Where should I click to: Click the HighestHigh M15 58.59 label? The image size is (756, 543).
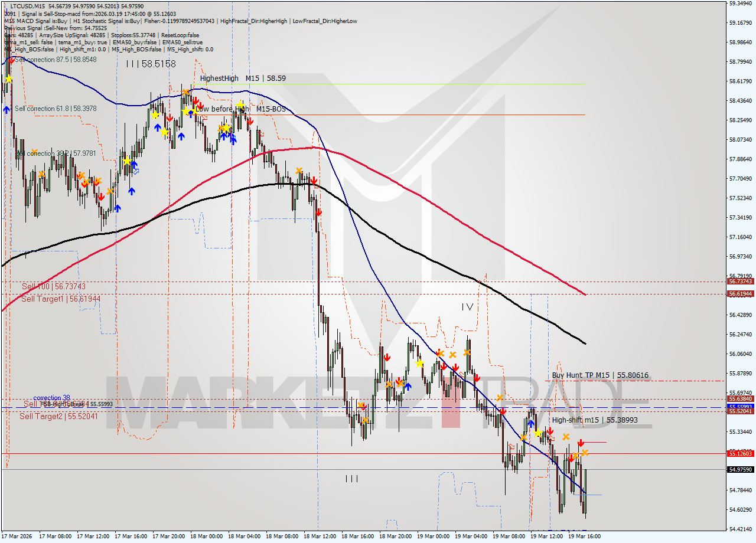tap(243, 78)
